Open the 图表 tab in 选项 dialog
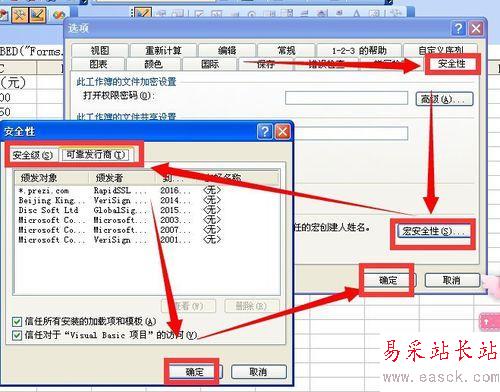Viewport: 500px width, 392px height. tap(98, 64)
